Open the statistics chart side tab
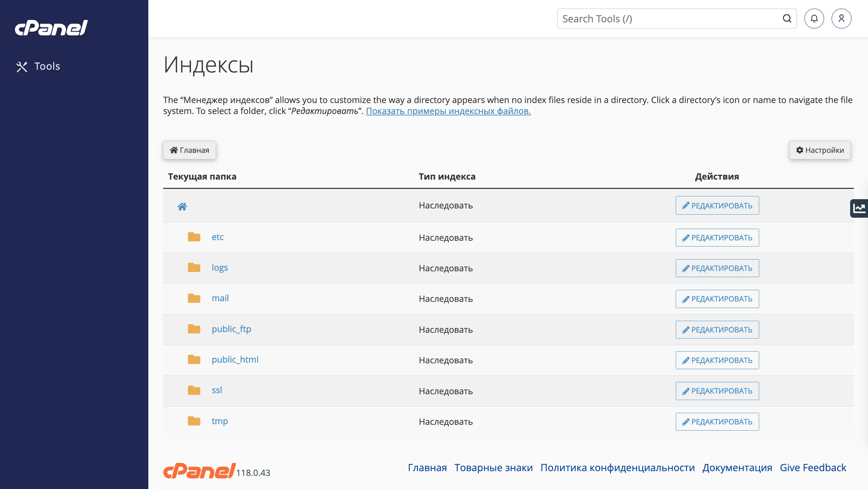The width and height of the screenshot is (868, 489). [859, 208]
